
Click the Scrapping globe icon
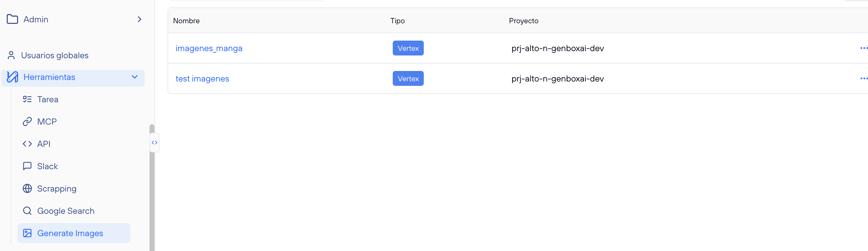point(27,188)
